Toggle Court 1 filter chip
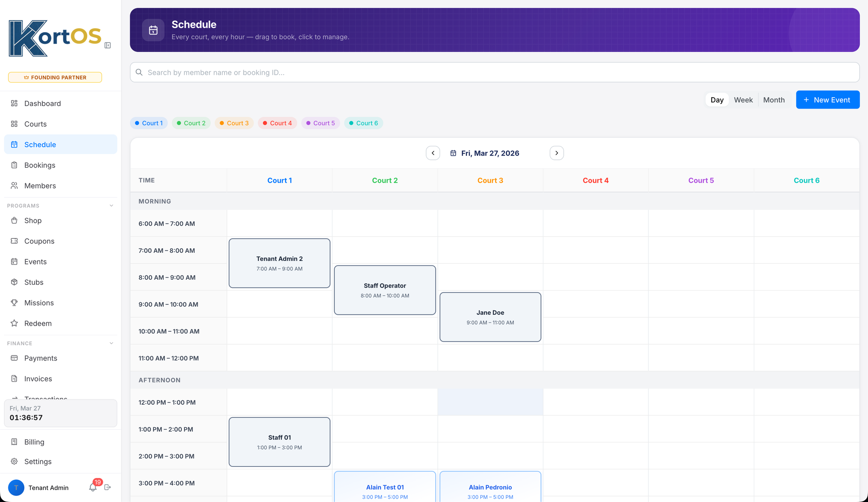This screenshot has height=502, width=868. tap(149, 123)
